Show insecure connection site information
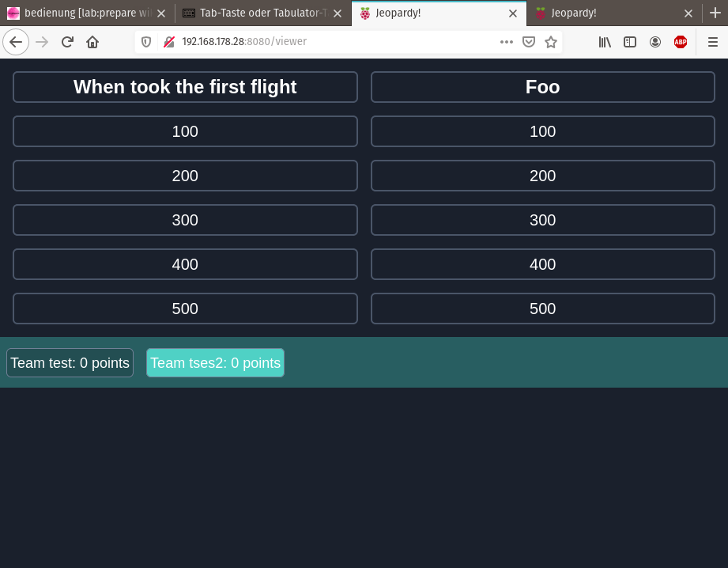 click(x=169, y=42)
